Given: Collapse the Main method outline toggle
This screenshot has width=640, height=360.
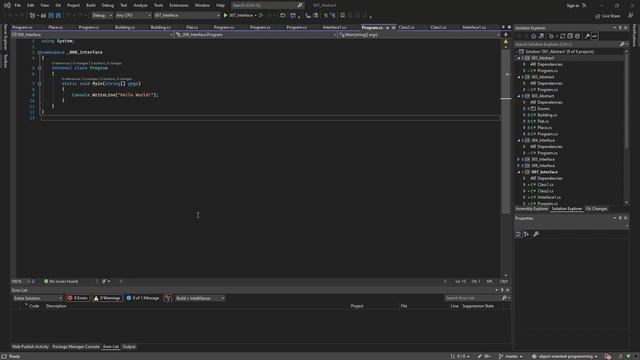Looking at the screenshot, I should pos(40,84).
